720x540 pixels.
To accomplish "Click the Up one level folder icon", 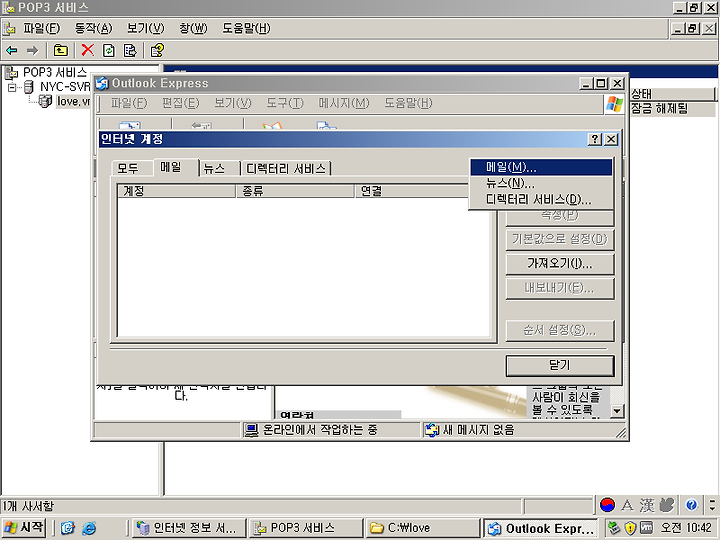I will [61, 50].
